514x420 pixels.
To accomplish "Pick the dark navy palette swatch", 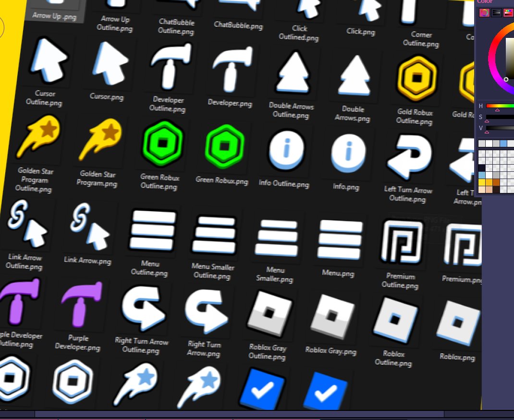I will (482, 168).
